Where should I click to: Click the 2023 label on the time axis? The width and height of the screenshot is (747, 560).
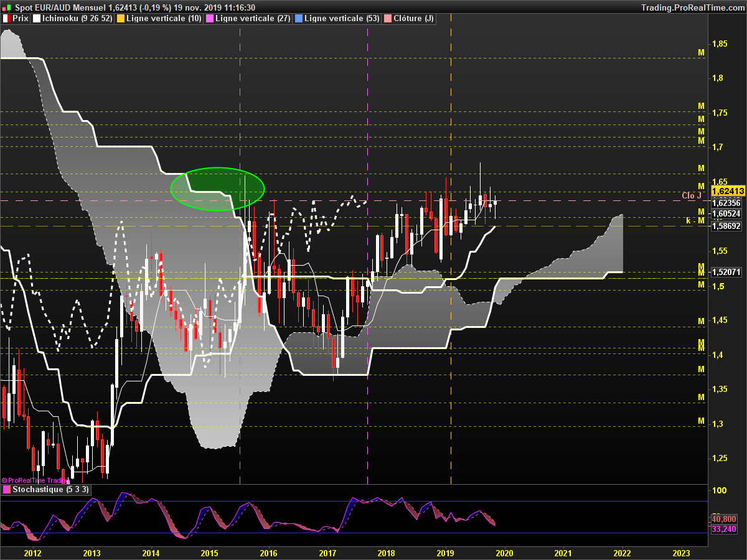point(682,553)
